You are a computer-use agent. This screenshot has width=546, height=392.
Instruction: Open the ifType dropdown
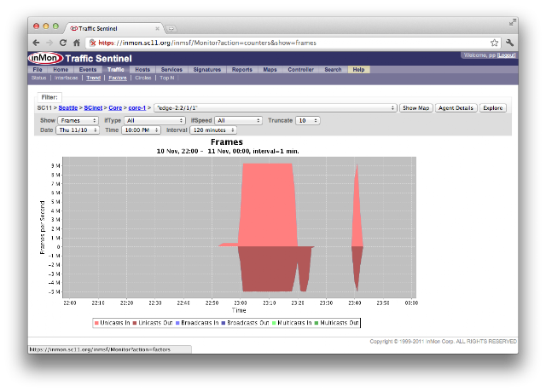(154, 120)
